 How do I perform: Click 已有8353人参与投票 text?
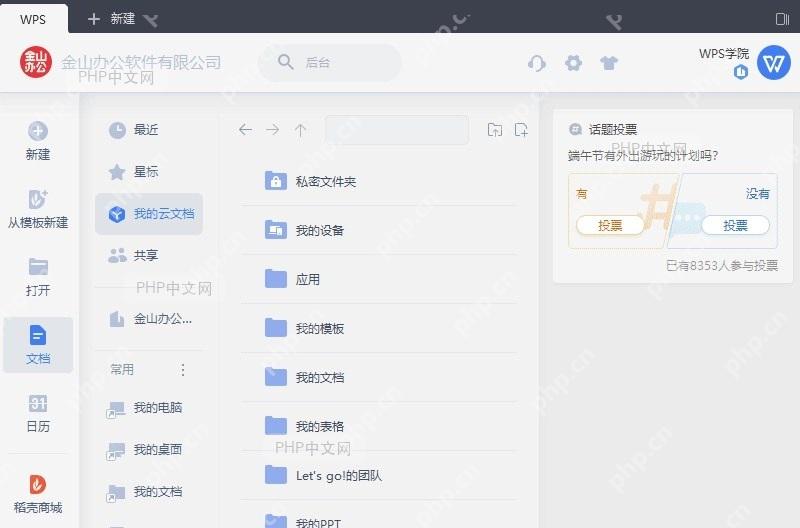coord(722,266)
